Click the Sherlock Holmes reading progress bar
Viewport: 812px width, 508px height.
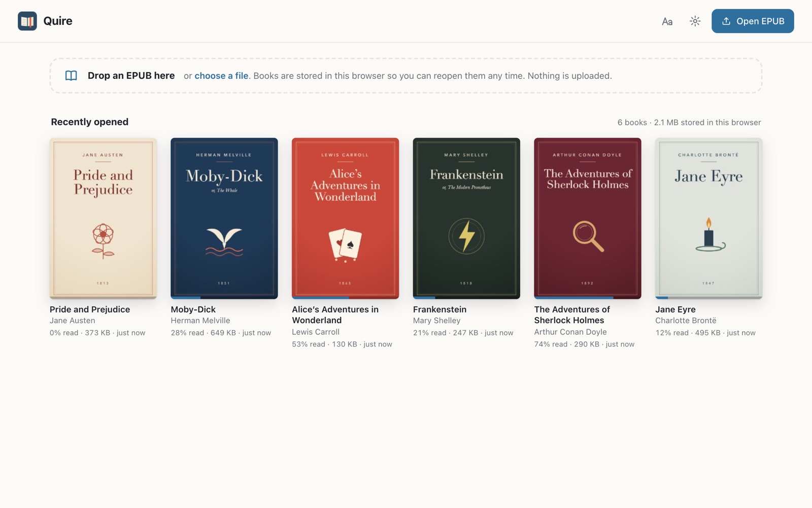pos(588,298)
